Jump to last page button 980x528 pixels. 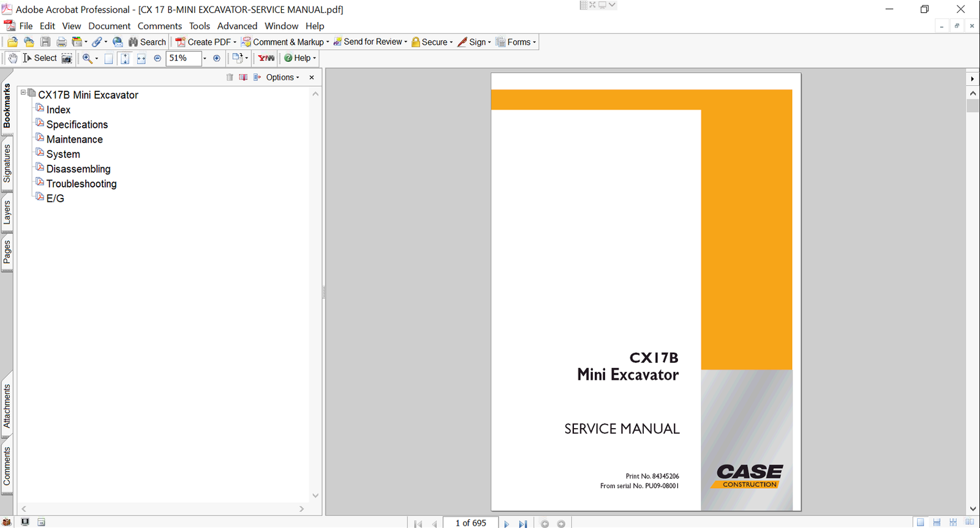(522, 524)
